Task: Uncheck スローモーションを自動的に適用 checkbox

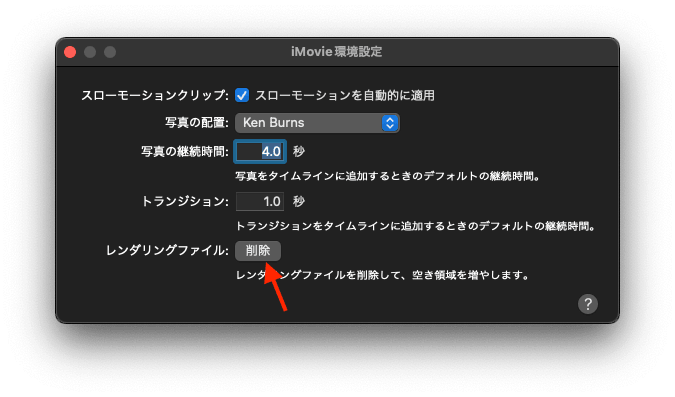Action: 242,95
